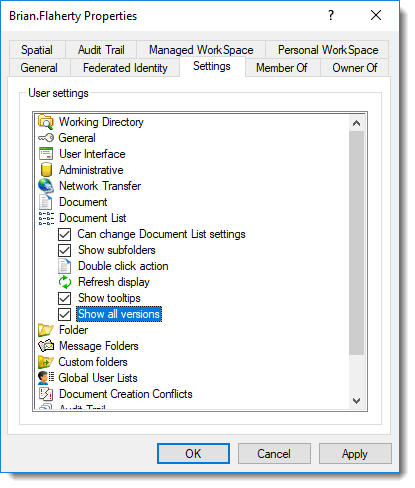Click the Apply button
Screen dimensions: 415x488
click(x=355, y=453)
